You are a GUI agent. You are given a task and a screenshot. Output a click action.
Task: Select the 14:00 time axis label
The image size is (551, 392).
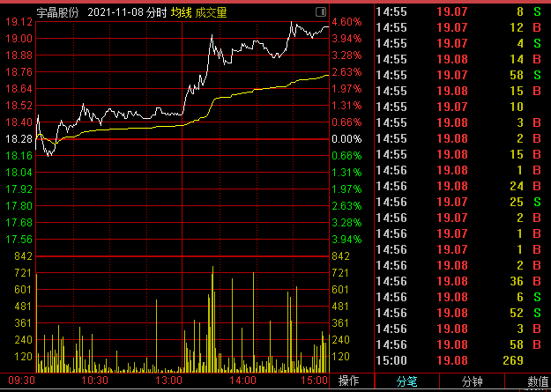tap(242, 381)
